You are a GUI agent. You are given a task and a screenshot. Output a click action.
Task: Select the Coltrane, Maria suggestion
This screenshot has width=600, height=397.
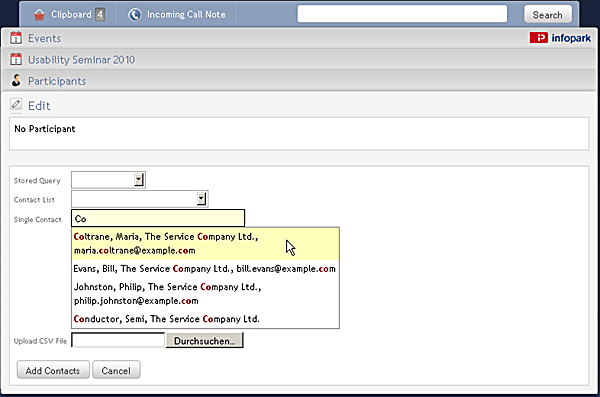tap(205, 243)
